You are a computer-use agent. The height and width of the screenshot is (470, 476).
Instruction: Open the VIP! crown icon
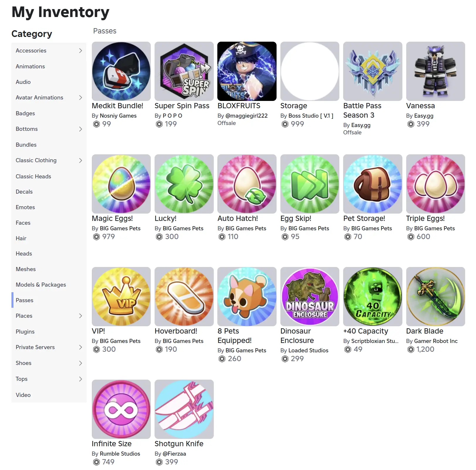pyautogui.click(x=121, y=297)
